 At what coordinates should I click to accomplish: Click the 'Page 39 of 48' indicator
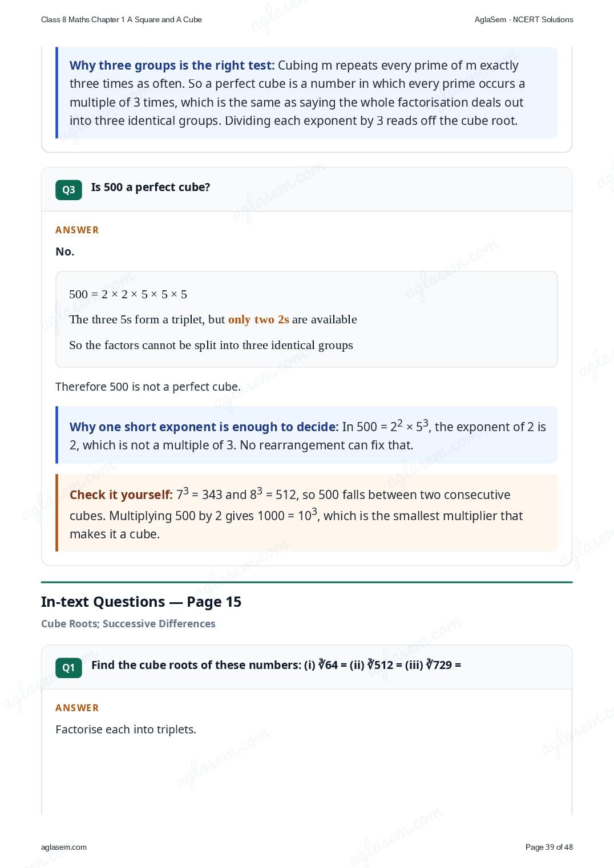549,847
